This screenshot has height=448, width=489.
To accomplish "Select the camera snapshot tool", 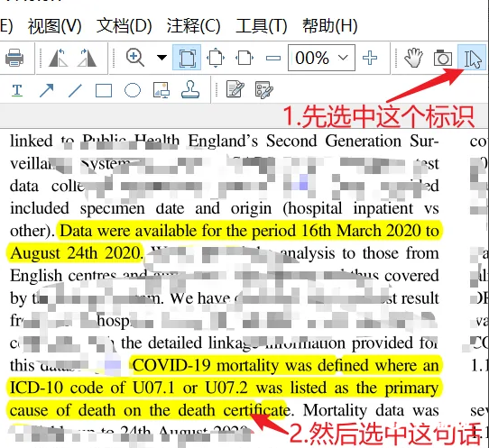I will pos(443,58).
